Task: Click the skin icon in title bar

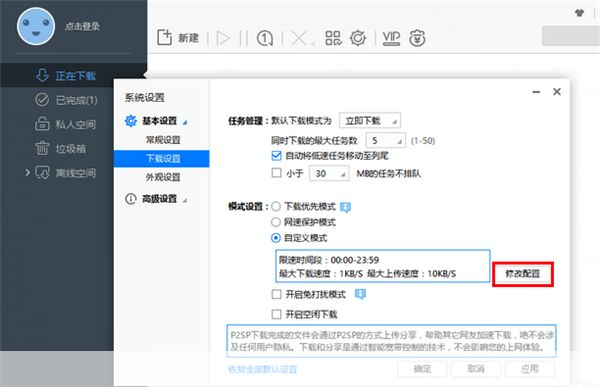Action: tap(580, 13)
